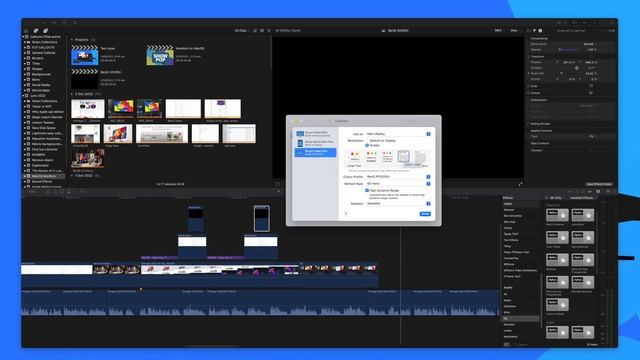Select the first display in Displays list
Image resolution: width=640 pixels, height=360 pixels.
tap(316, 134)
